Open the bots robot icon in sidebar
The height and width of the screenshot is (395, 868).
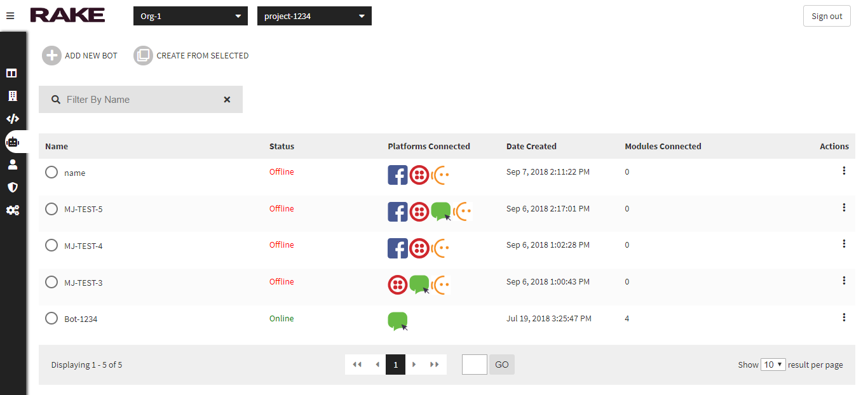pos(12,142)
